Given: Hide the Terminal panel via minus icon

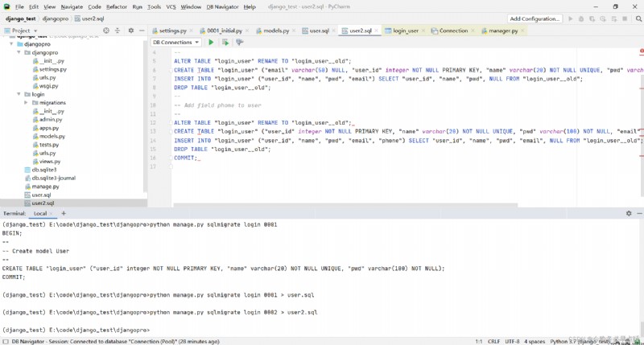Looking at the screenshot, I should [639, 213].
